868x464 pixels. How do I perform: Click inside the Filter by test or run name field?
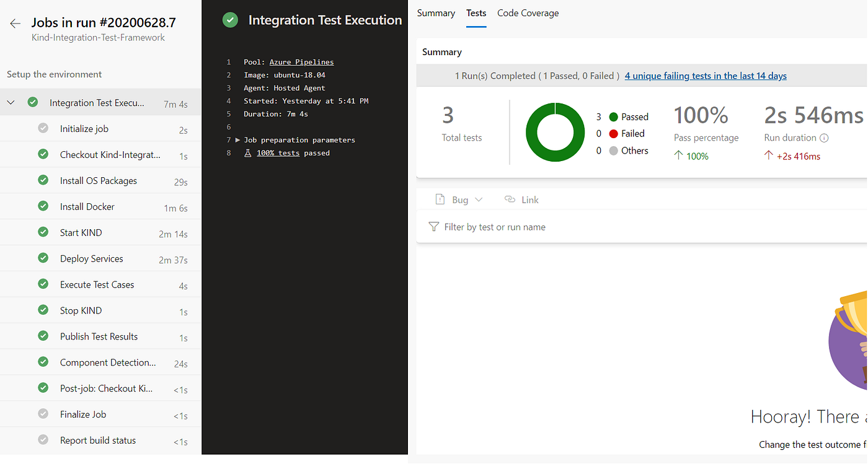[496, 227]
